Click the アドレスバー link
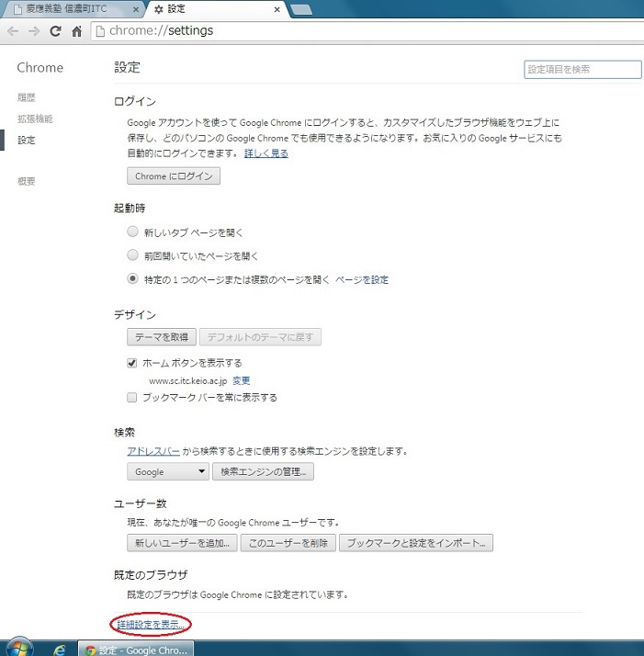The width and height of the screenshot is (644, 656). (x=153, y=451)
